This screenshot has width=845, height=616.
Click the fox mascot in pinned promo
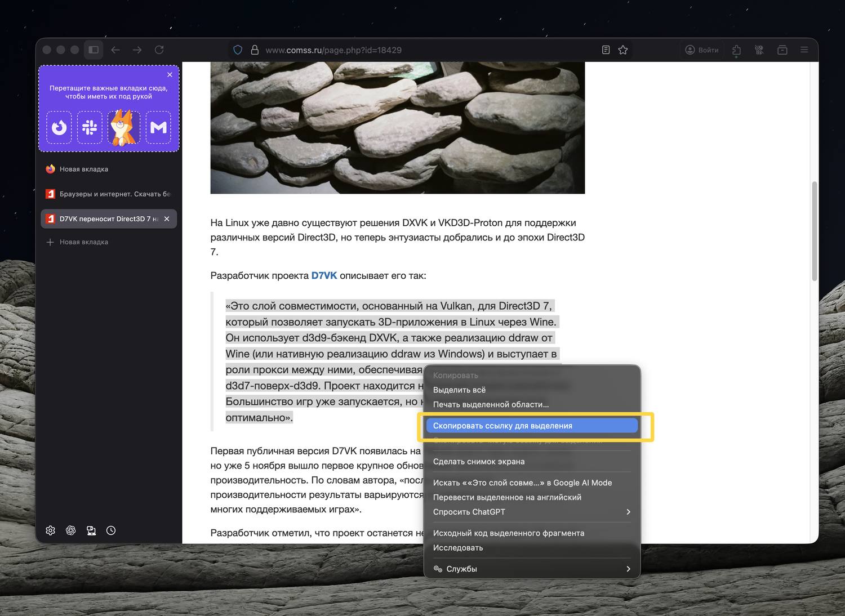(x=124, y=127)
